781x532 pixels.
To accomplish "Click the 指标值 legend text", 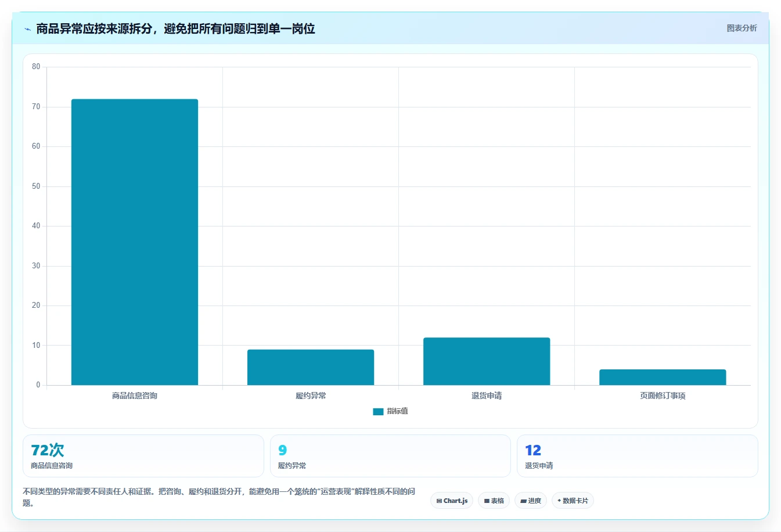I will (x=398, y=411).
